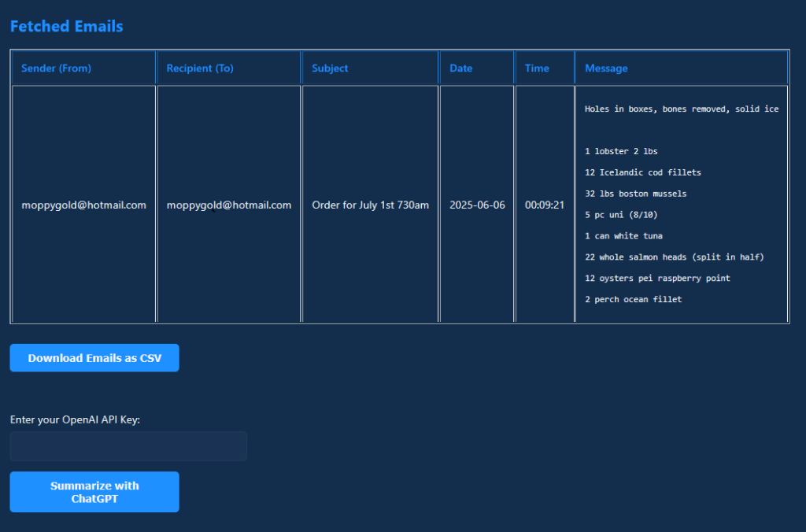
Task: Focus the OpenAI API Key input field
Action: pyautogui.click(x=128, y=446)
